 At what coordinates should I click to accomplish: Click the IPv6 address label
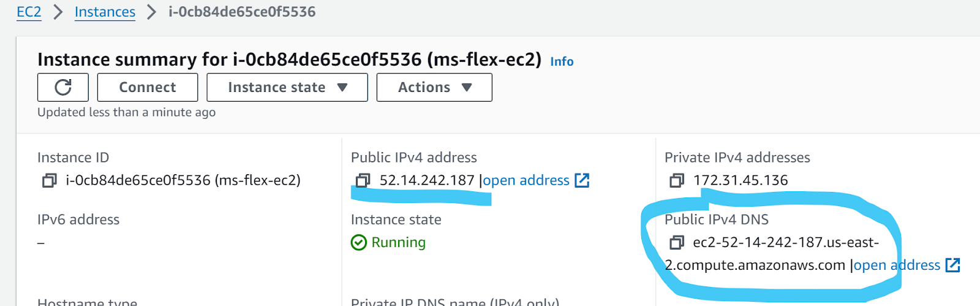tap(78, 220)
